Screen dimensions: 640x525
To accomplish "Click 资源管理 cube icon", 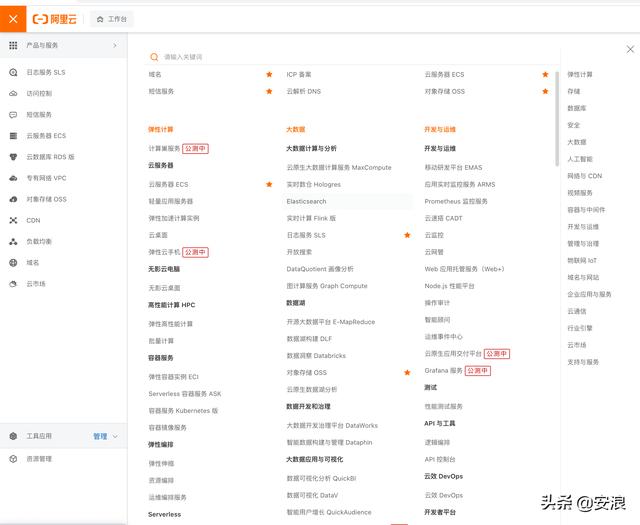I will (13, 459).
